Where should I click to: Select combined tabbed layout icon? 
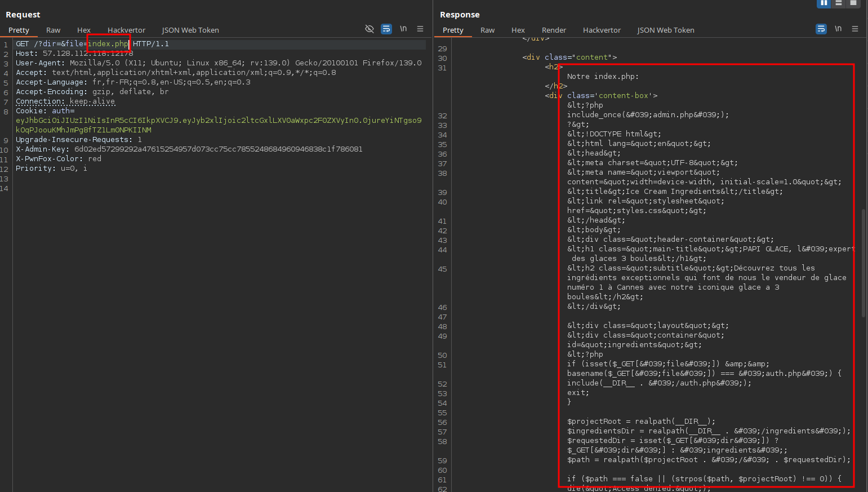tap(853, 3)
